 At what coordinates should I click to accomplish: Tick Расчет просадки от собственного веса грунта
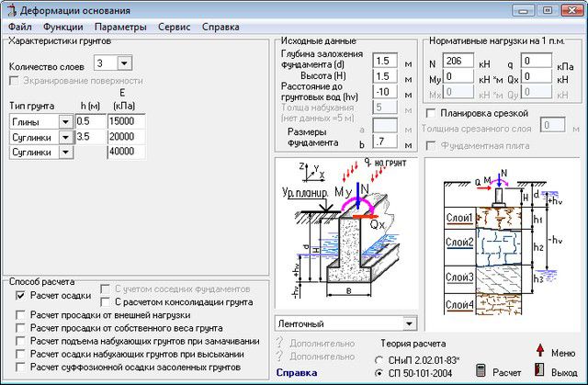(x=22, y=328)
